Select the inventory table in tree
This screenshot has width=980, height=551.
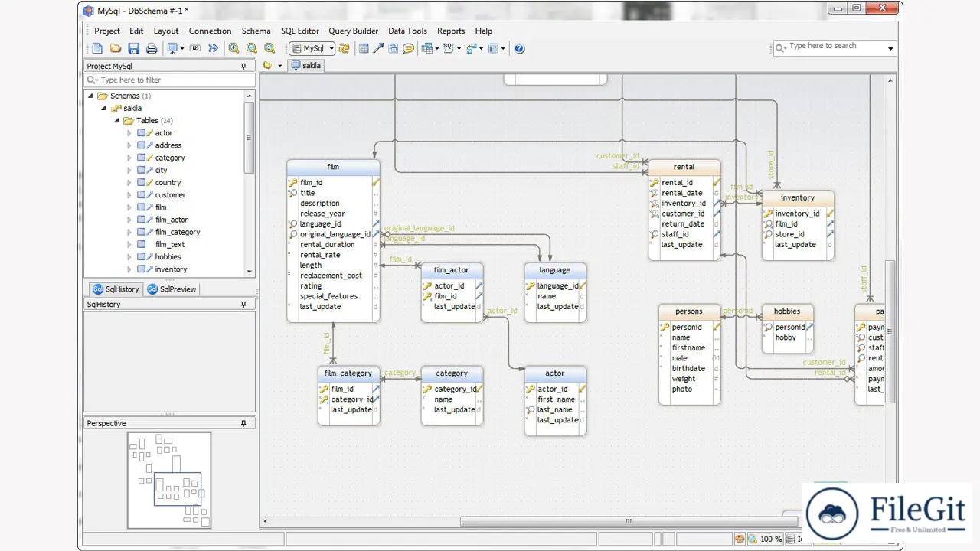click(171, 269)
